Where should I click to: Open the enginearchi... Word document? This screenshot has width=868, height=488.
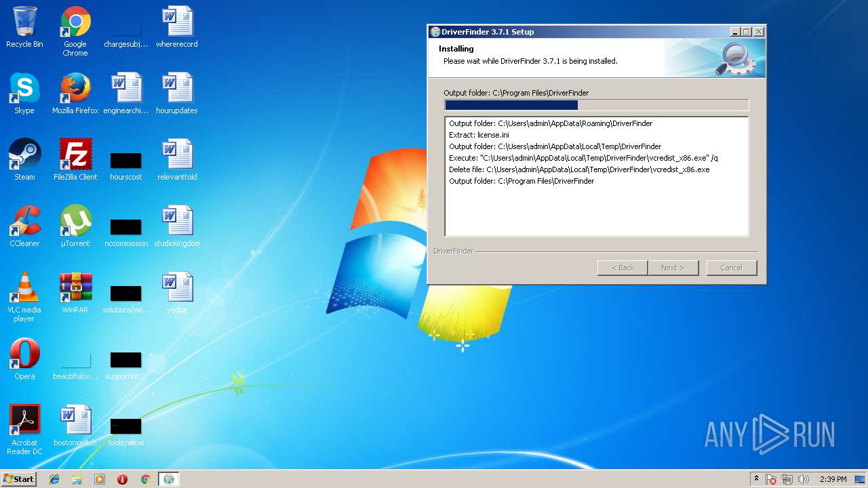125,94
